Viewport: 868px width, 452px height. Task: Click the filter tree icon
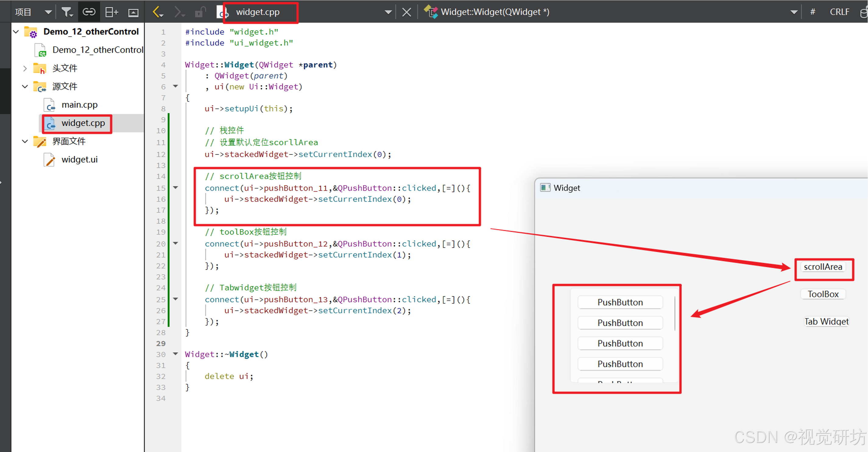[x=67, y=12]
